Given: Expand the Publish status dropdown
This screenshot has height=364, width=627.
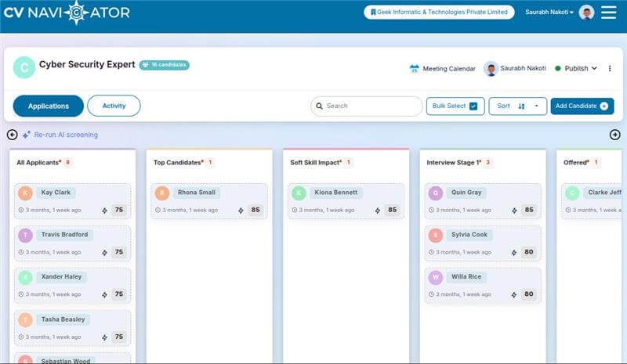Looking at the screenshot, I should 594,69.
